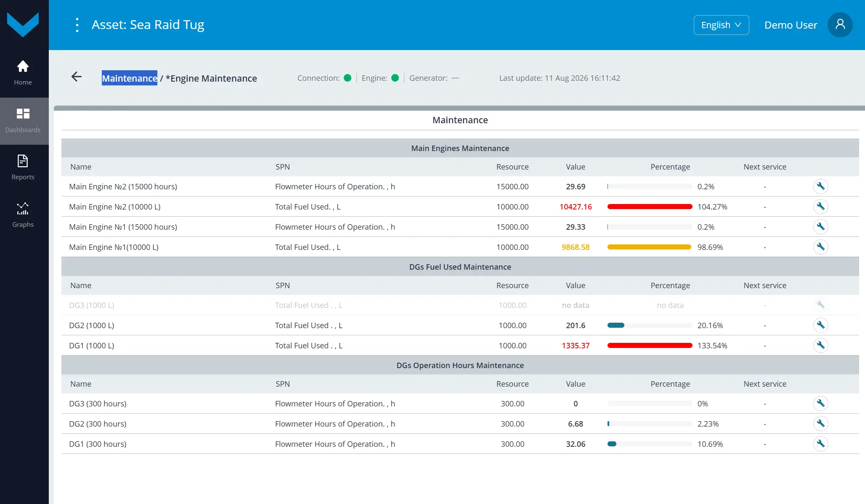Click orange progress bar at 98.69%
The image size is (865, 504).
650,247
